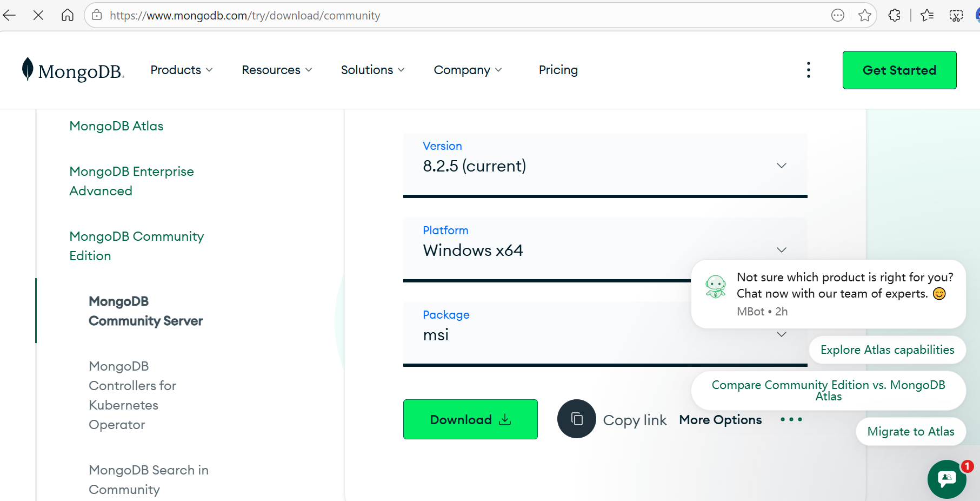View site information lock icon
Image resolution: width=980 pixels, height=501 pixels.
click(x=97, y=15)
